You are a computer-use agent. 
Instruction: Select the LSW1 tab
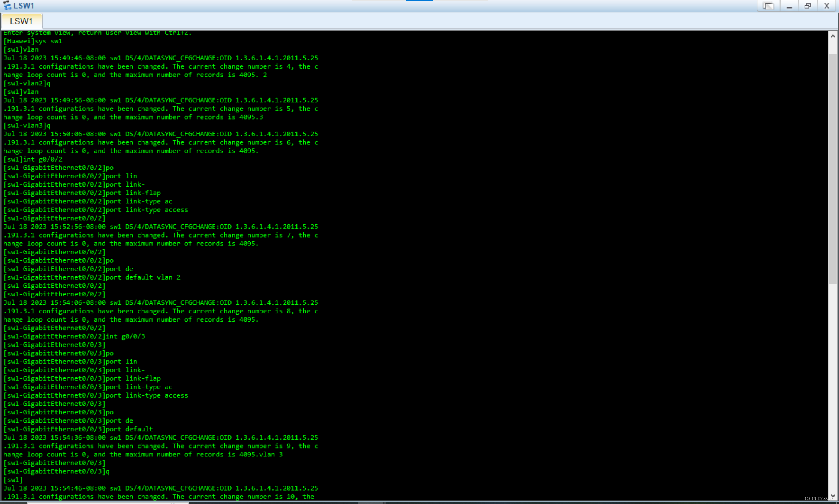pyautogui.click(x=21, y=21)
